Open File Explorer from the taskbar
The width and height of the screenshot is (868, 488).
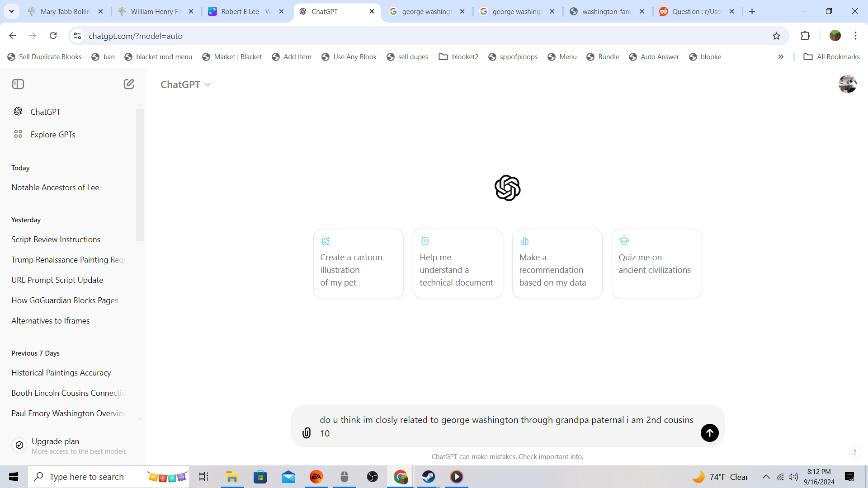coord(232,477)
